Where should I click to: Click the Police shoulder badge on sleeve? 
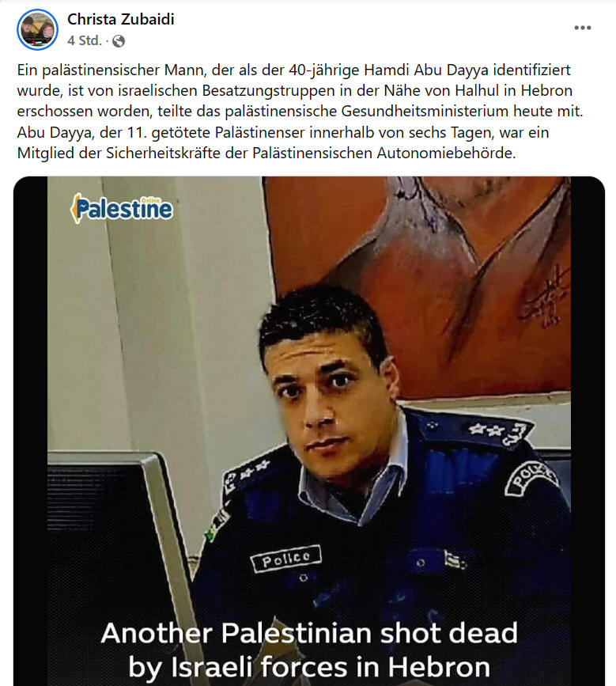(x=531, y=479)
